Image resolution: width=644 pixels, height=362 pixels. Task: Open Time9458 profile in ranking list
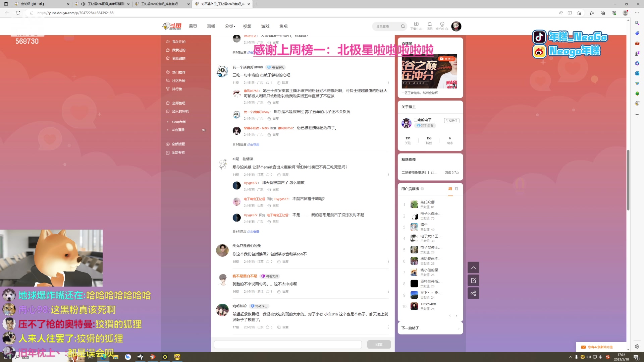coord(428,304)
